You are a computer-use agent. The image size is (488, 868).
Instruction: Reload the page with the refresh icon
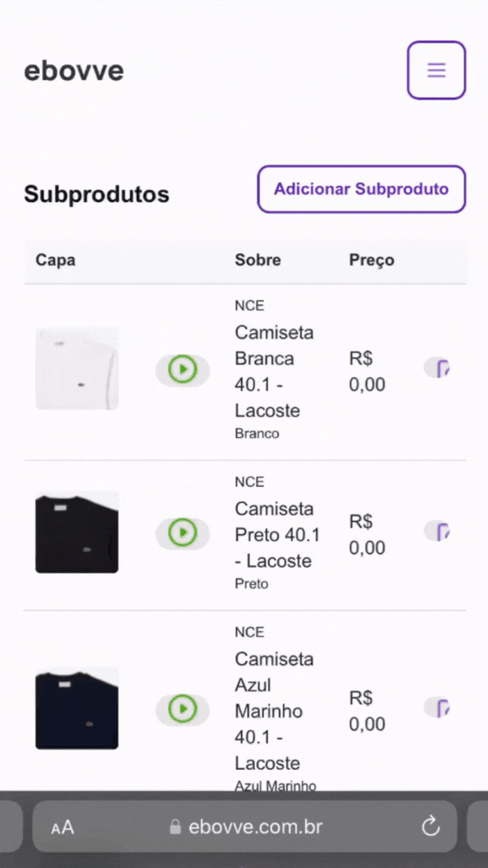point(430,827)
